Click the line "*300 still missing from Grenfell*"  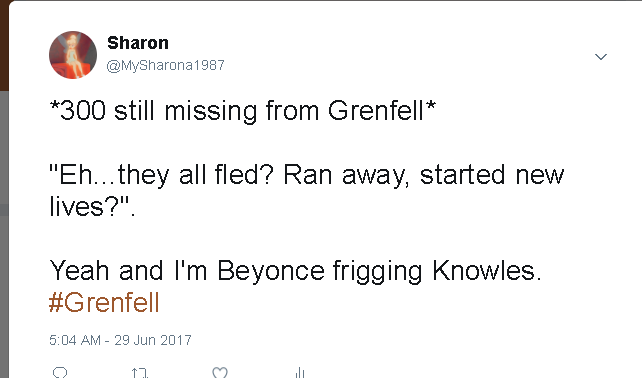pyautogui.click(x=242, y=111)
